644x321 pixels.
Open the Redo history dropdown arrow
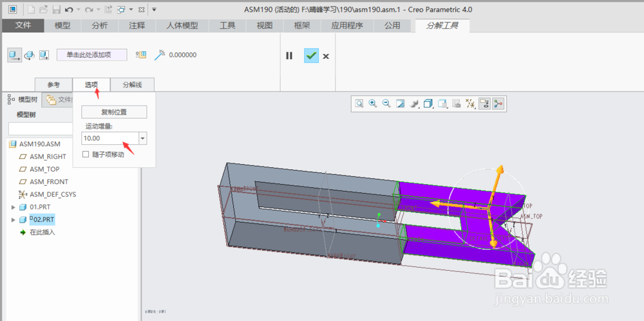[98, 10]
